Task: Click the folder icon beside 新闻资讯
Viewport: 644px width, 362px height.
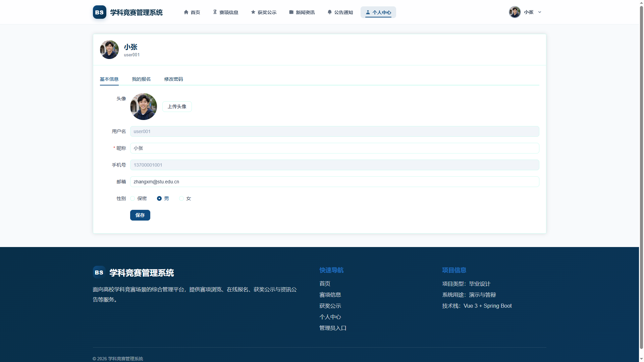Action: coord(291,12)
